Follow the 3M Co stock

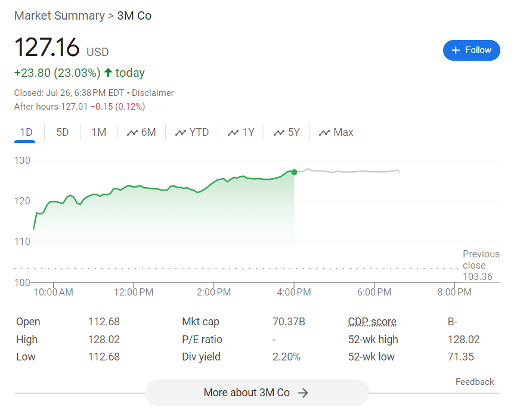[471, 50]
